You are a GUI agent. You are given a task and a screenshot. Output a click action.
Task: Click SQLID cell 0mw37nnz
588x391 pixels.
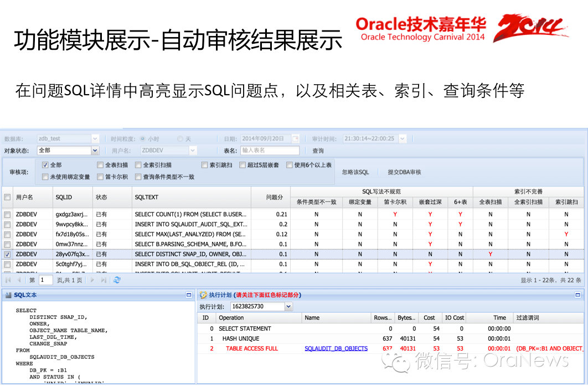(73, 244)
